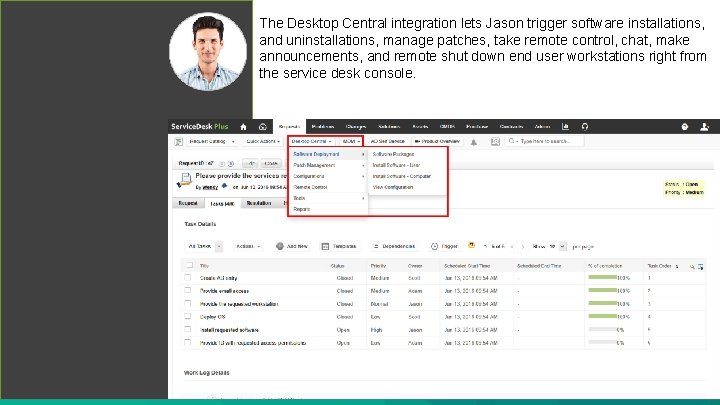This screenshot has height=405, width=720.
Task: Switch to the Resolution tab of the request
Action: [259, 203]
